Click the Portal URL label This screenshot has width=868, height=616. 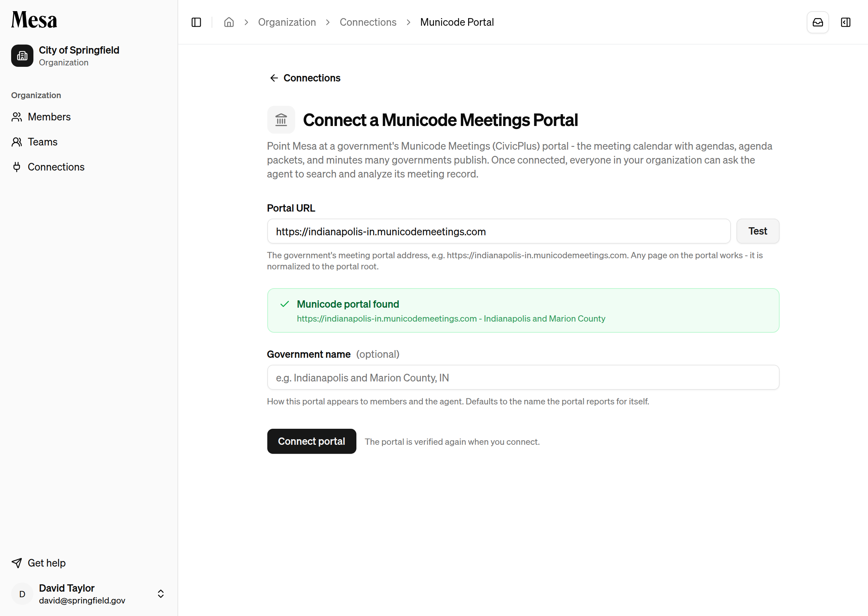291,208
